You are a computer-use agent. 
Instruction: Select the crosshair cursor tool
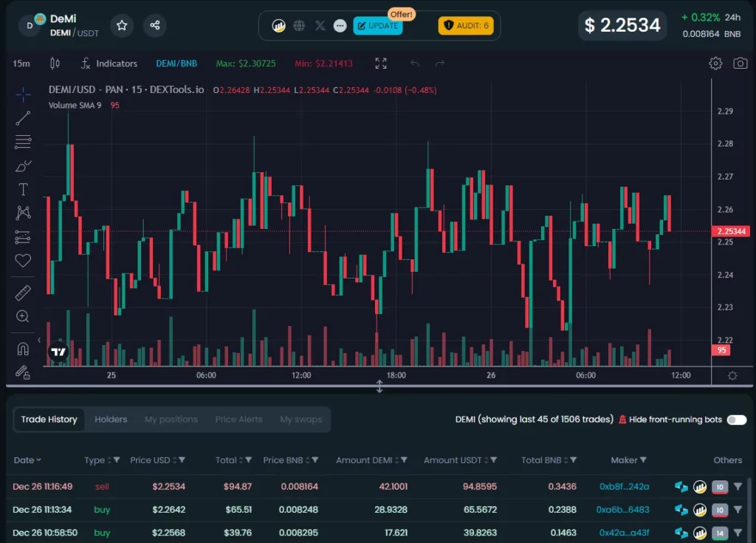[x=23, y=94]
